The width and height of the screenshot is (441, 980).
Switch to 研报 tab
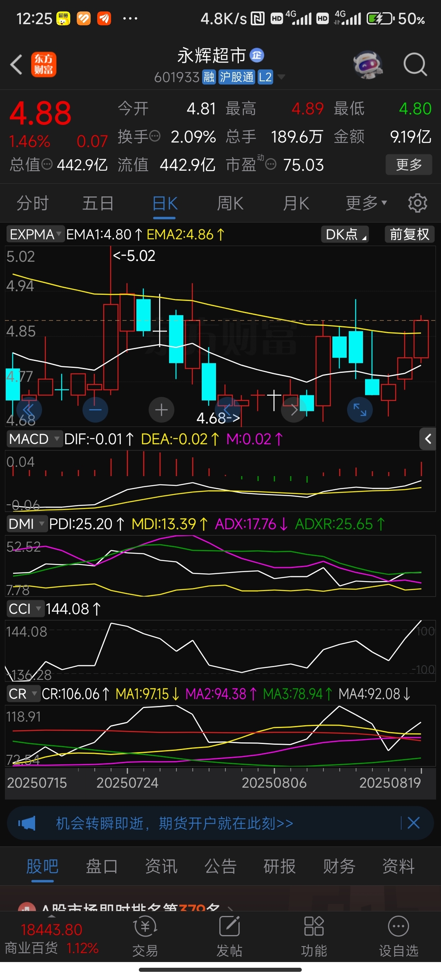click(280, 866)
